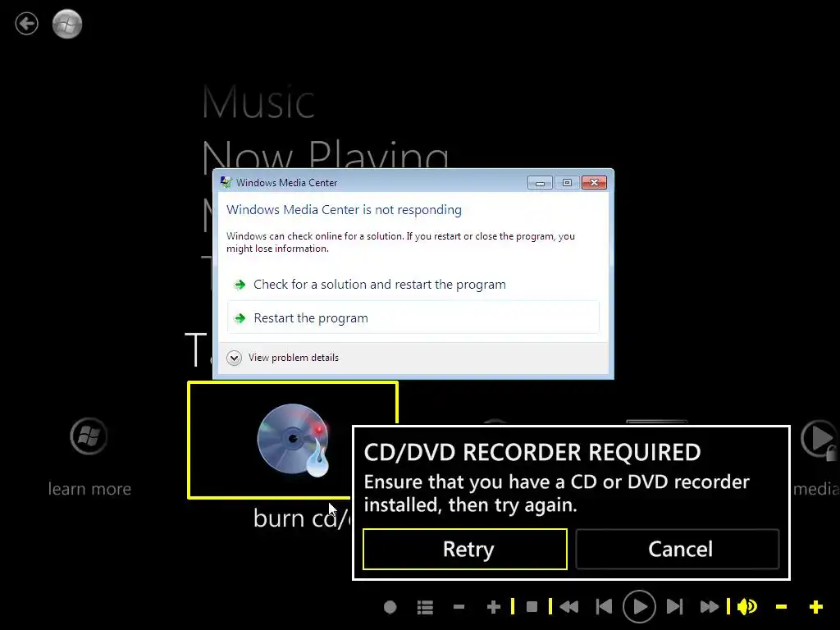The width and height of the screenshot is (840, 630).
Task: Click the record button in transport bar
Action: click(x=390, y=607)
